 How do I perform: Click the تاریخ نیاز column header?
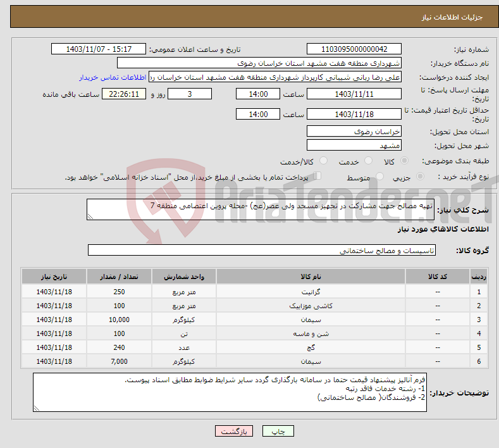coord(54,277)
